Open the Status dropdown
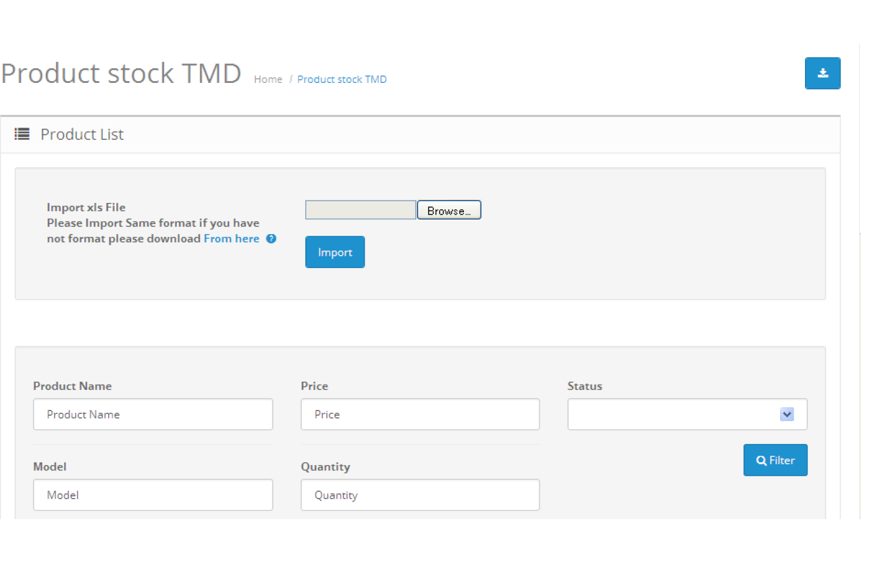 687,414
